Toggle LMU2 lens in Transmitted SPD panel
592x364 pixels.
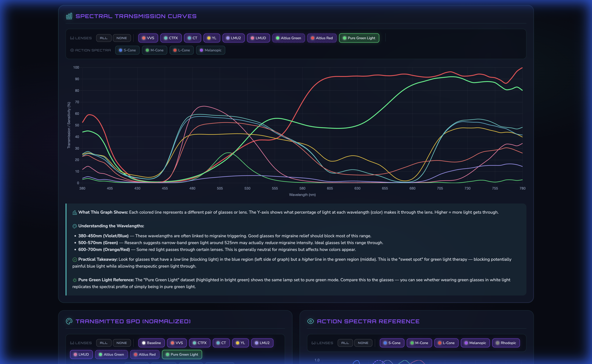(x=262, y=343)
